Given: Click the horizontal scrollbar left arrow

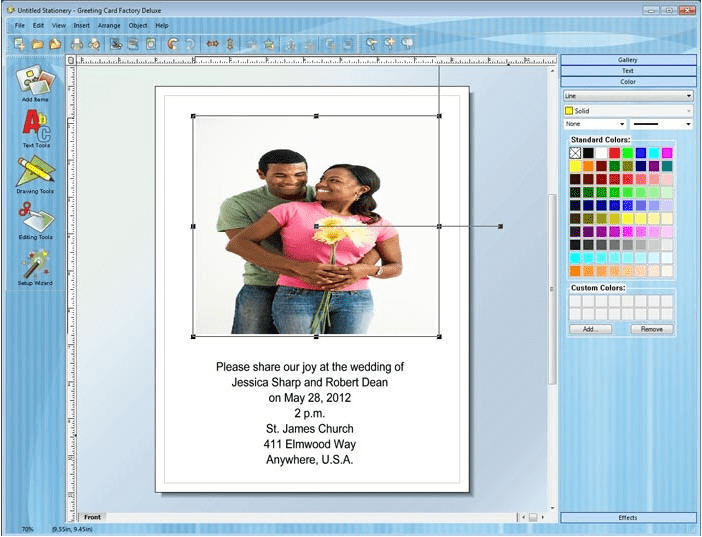Looking at the screenshot, I should (523, 517).
